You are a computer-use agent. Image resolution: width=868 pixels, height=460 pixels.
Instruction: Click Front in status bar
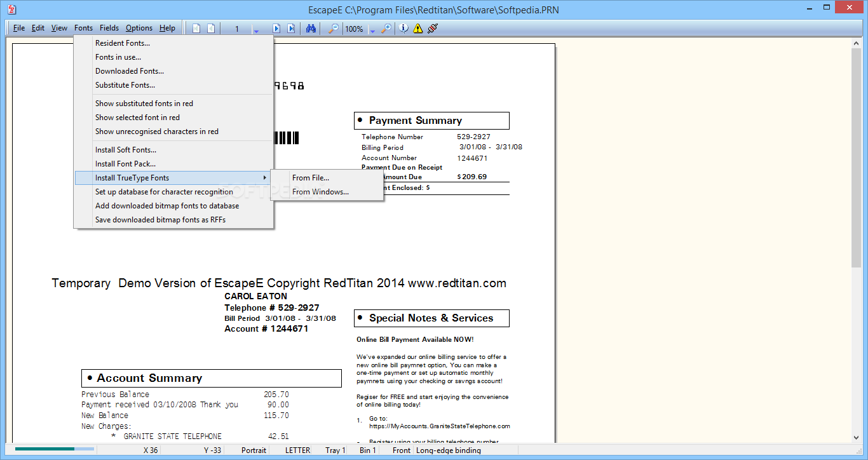tap(401, 450)
